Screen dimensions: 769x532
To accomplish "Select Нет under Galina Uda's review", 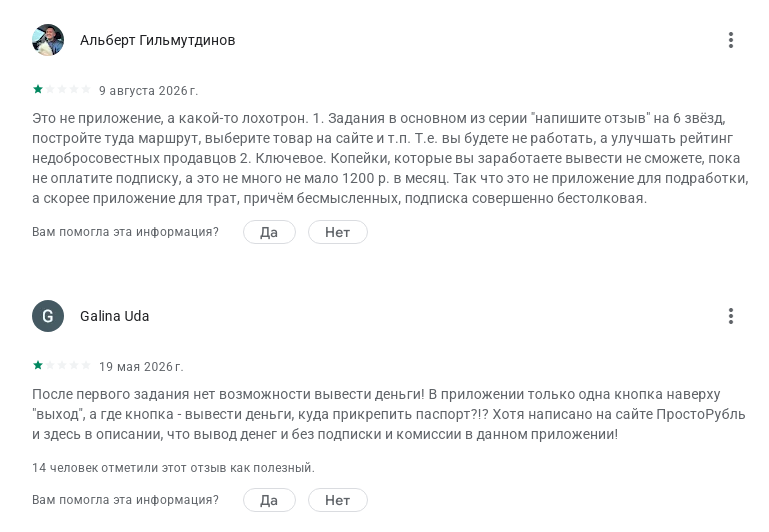I will (x=337, y=500).
